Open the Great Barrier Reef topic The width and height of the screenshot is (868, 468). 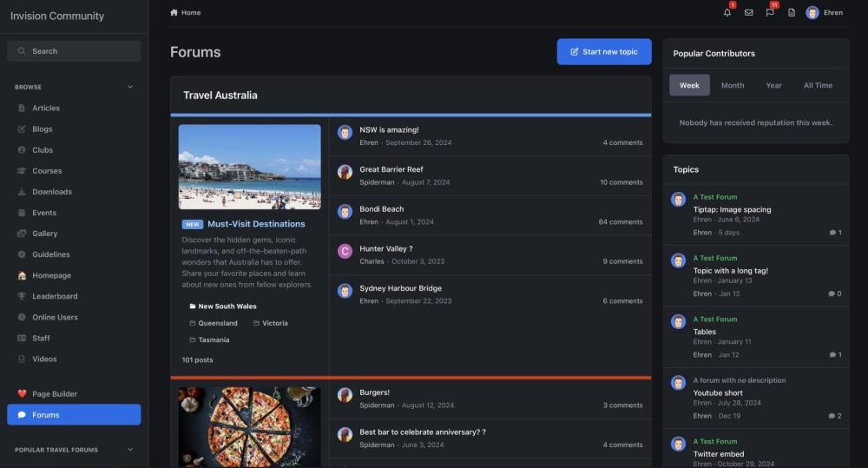click(391, 169)
